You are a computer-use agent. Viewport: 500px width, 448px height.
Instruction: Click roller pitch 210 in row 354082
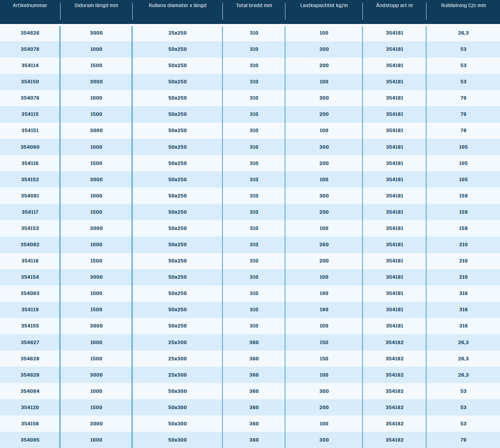pos(463,244)
